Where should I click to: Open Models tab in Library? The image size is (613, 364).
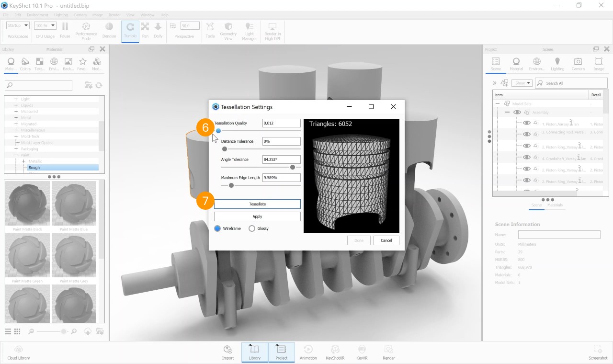97,64
